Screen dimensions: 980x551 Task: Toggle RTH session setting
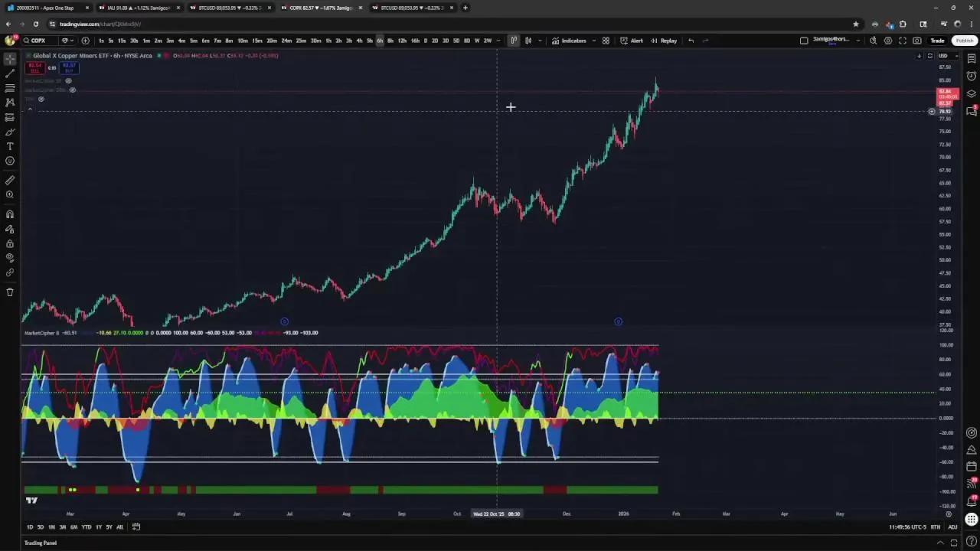[936, 527]
